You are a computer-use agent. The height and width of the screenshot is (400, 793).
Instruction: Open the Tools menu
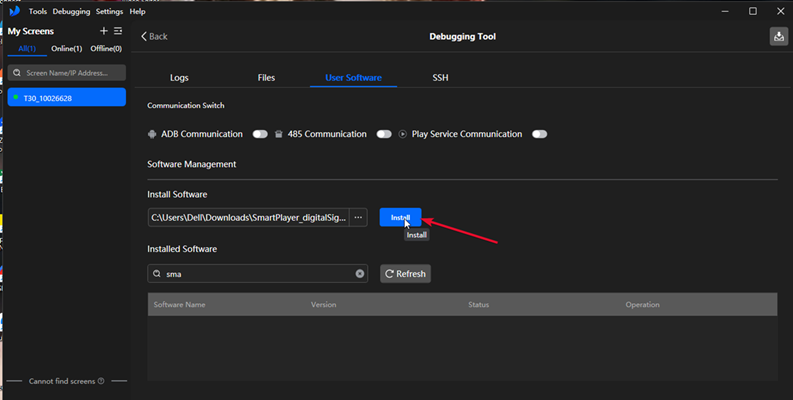point(37,11)
